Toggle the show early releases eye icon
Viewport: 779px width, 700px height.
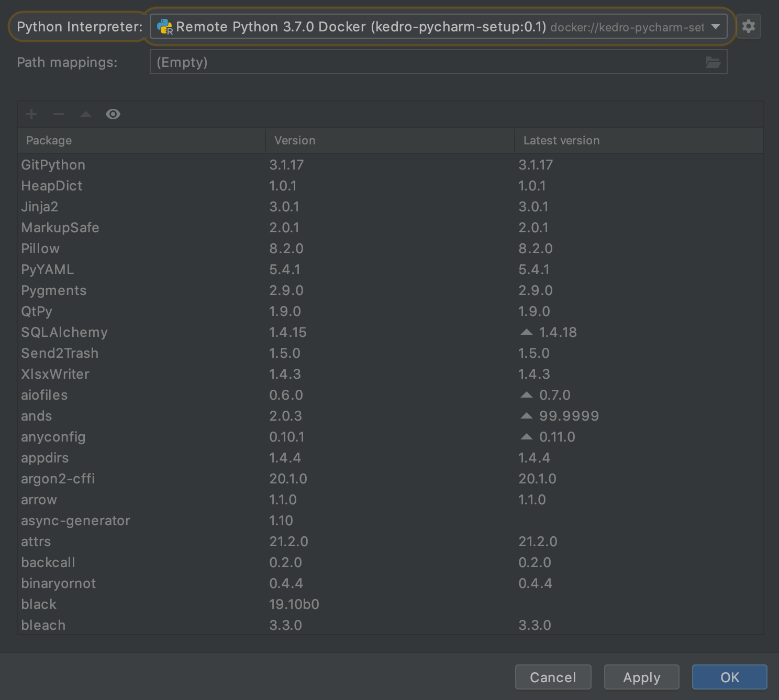(113, 114)
